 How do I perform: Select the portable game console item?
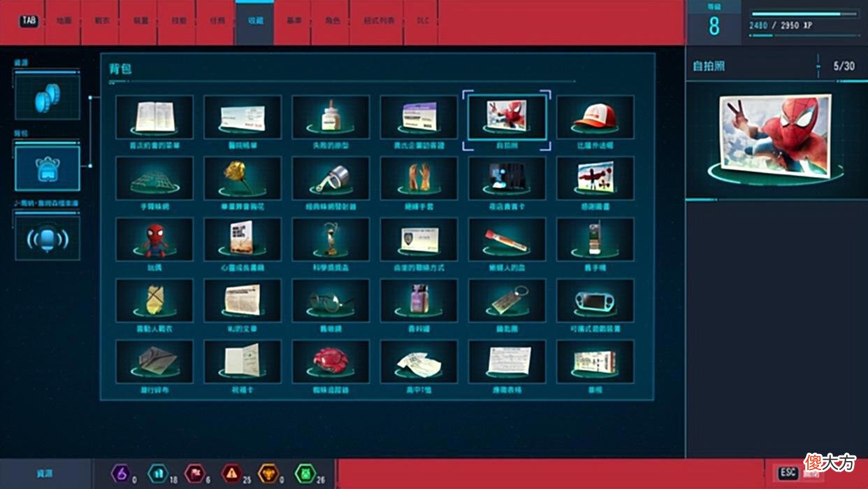click(x=595, y=300)
